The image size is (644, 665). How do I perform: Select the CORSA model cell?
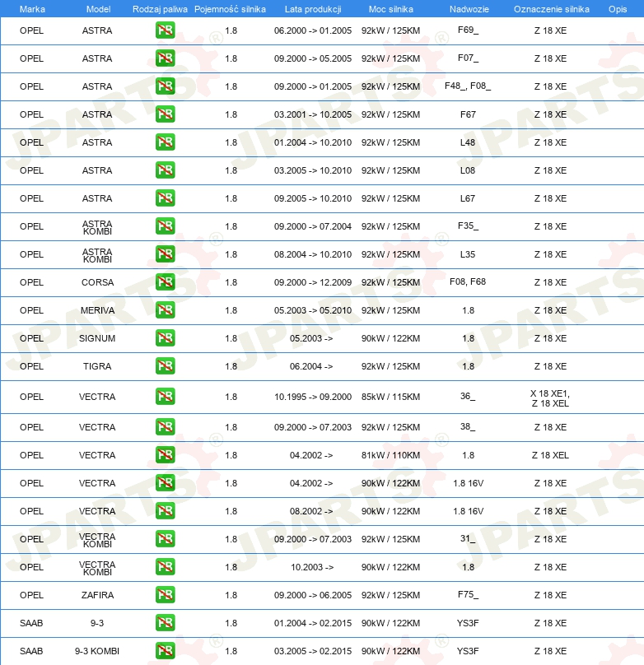[x=97, y=282]
